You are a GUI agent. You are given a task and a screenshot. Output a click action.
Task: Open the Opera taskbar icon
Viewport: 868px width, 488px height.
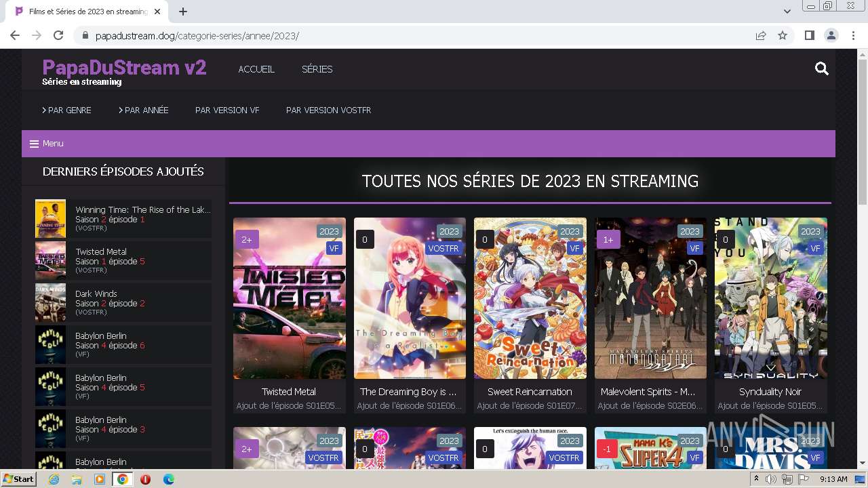tap(145, 479)
